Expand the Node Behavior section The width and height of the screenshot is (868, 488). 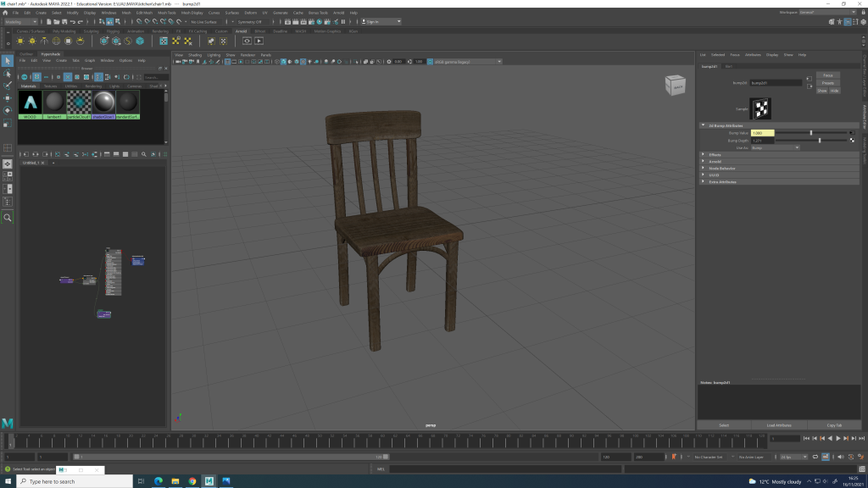coord(780,169)
